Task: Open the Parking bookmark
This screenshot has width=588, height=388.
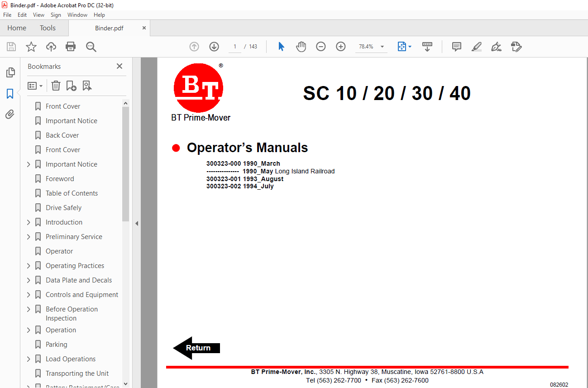Action: [56, 345]
